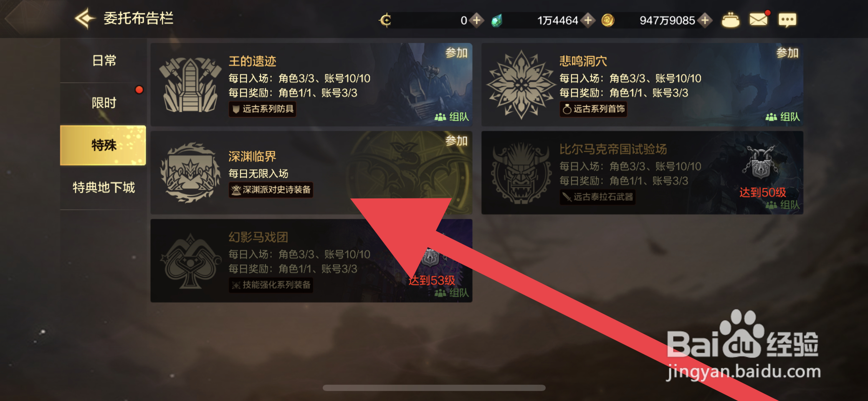Click the green crystal currency icon
The width and height of the screenshot is (868, 401).
(x=497, y=20)
